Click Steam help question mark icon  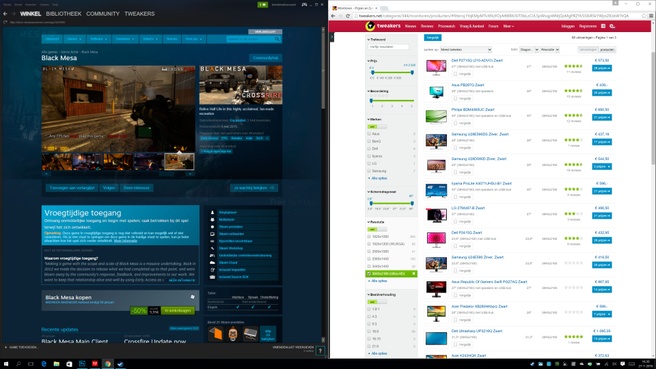pyautogui.click(x=320, y=351)
